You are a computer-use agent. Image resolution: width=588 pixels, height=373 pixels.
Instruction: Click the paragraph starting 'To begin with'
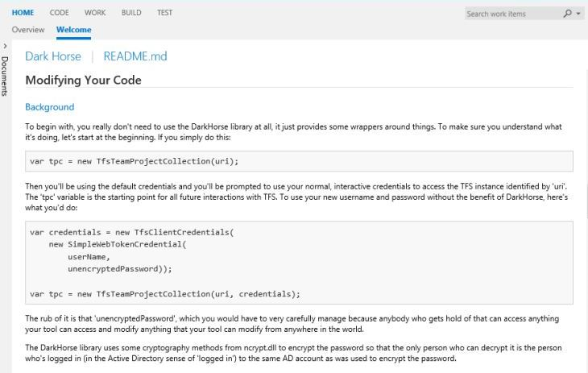pos(293,131)
